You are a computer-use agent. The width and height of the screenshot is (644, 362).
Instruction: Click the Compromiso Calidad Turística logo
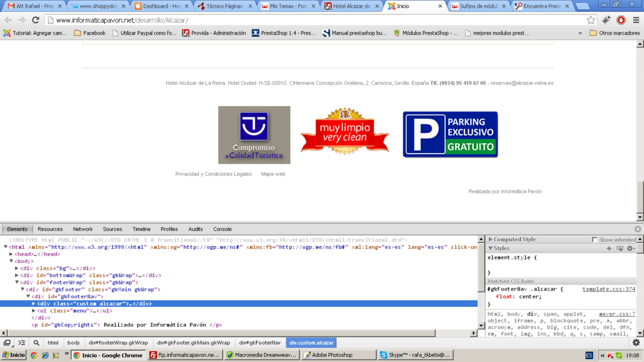254,135
